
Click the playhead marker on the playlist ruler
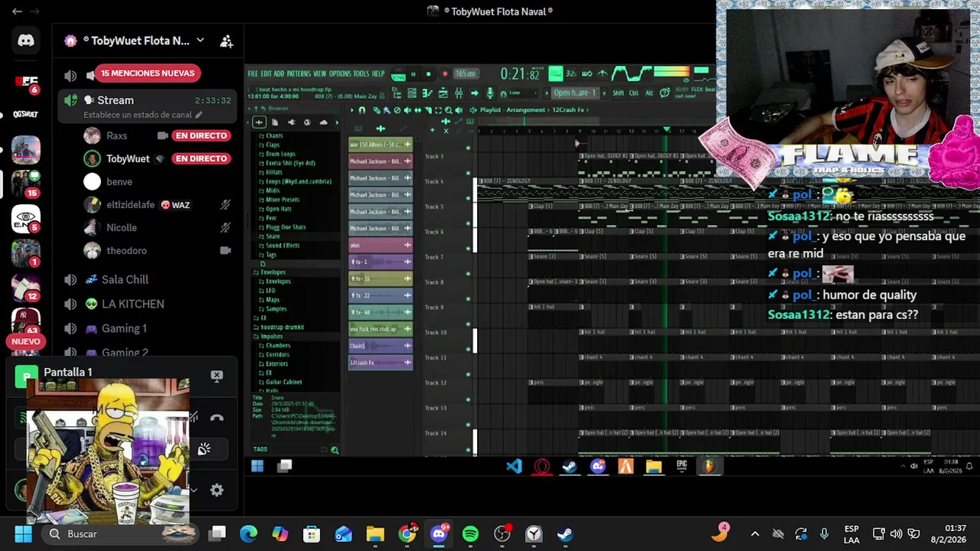tap(667, 129)
